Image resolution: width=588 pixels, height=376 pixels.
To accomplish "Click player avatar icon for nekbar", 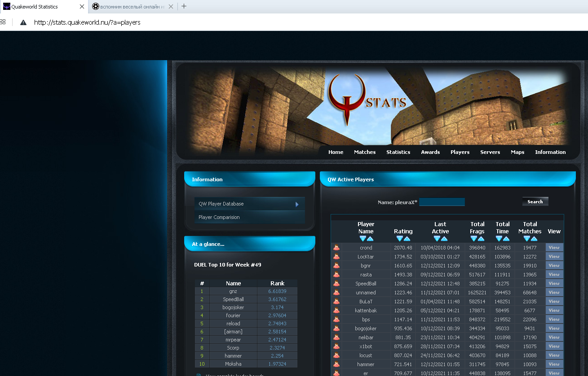I will (336, 337).
